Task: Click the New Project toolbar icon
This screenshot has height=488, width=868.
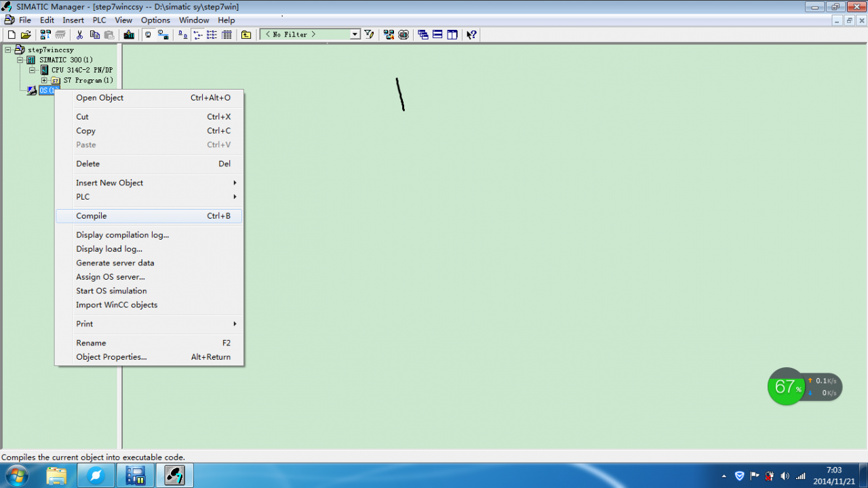Action: 12,35
